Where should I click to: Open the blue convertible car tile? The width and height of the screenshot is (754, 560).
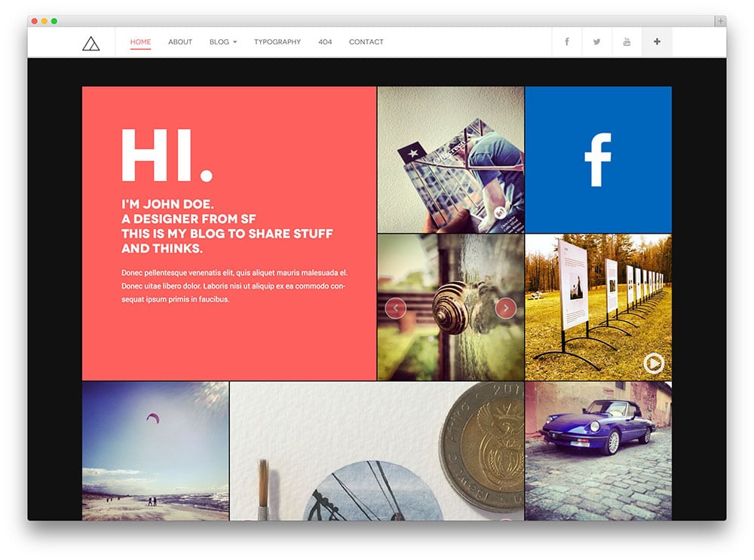coord(598,451)
